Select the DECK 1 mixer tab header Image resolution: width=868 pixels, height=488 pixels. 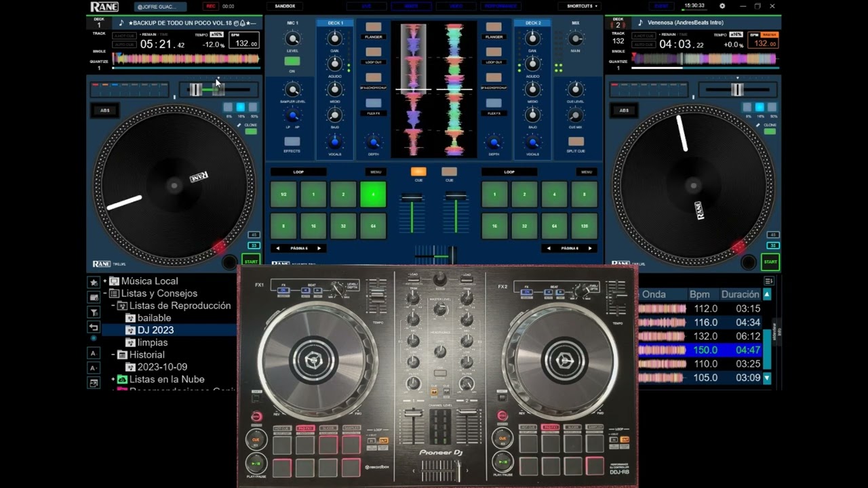point(335,23)
